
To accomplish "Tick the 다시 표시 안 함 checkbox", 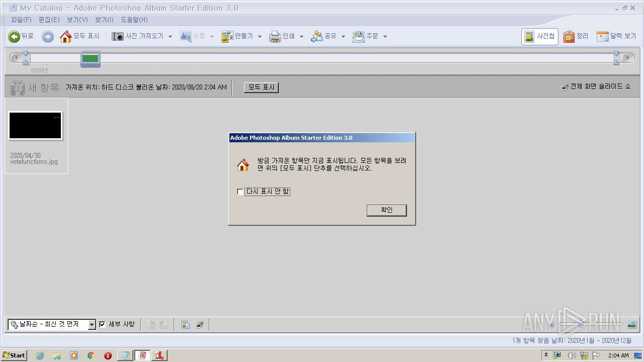I will point(239,192).
